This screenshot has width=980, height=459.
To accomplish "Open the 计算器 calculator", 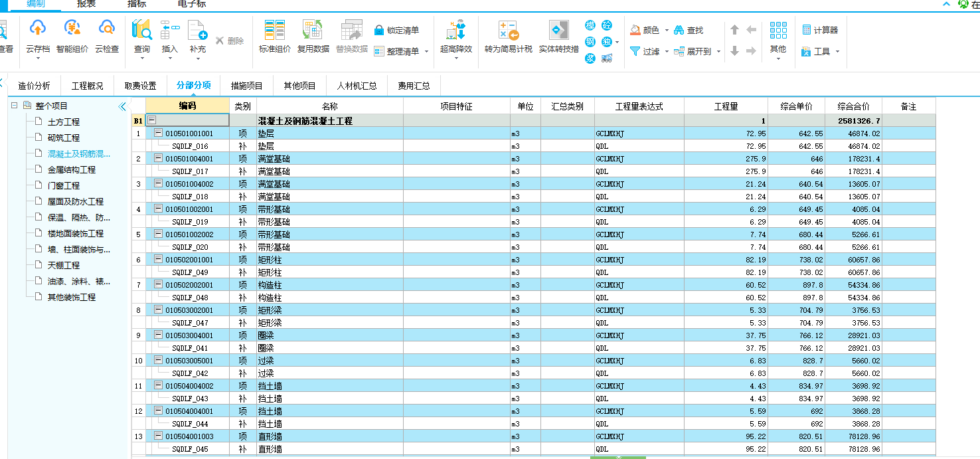I will 820,30.
